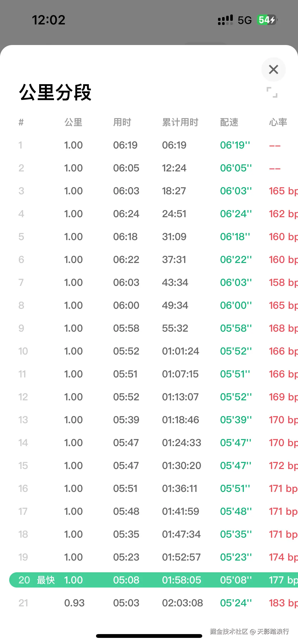Tap the green battery indicator icon
This screenshot has height=644, width=298.
click(267, 20)
